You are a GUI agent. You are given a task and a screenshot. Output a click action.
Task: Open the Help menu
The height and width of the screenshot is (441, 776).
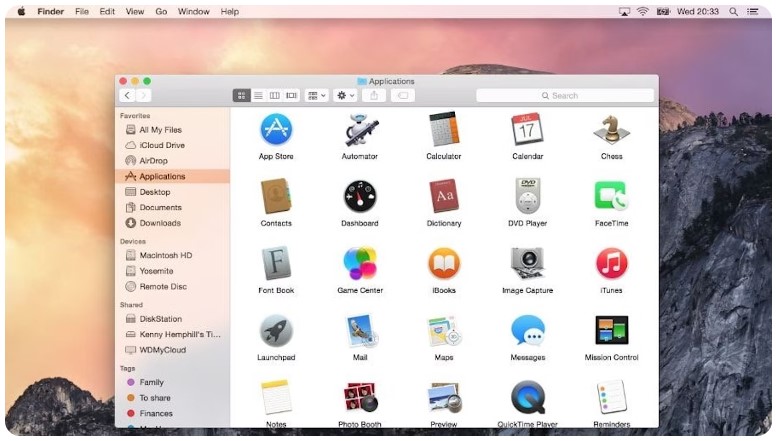(x=230, y=11)
